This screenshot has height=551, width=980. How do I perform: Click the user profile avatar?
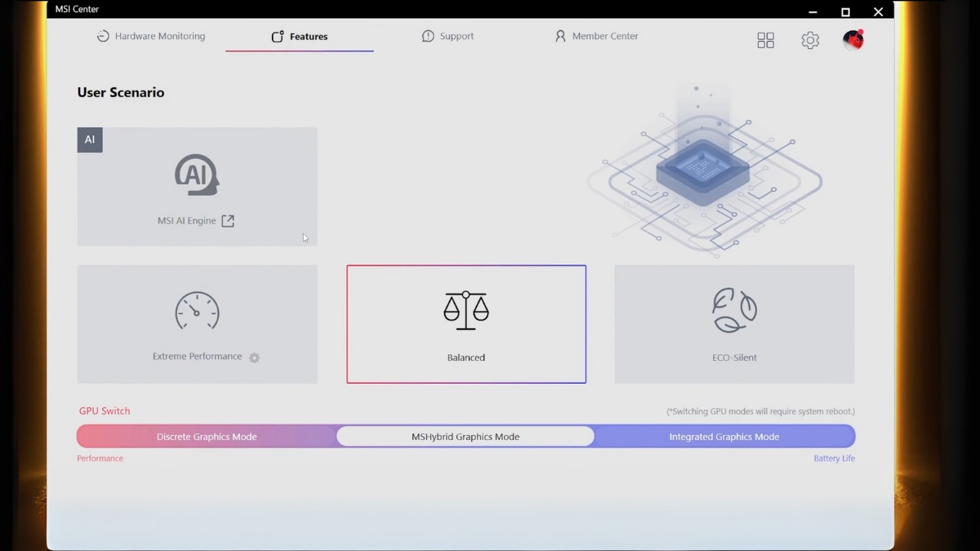click(853, 40)
